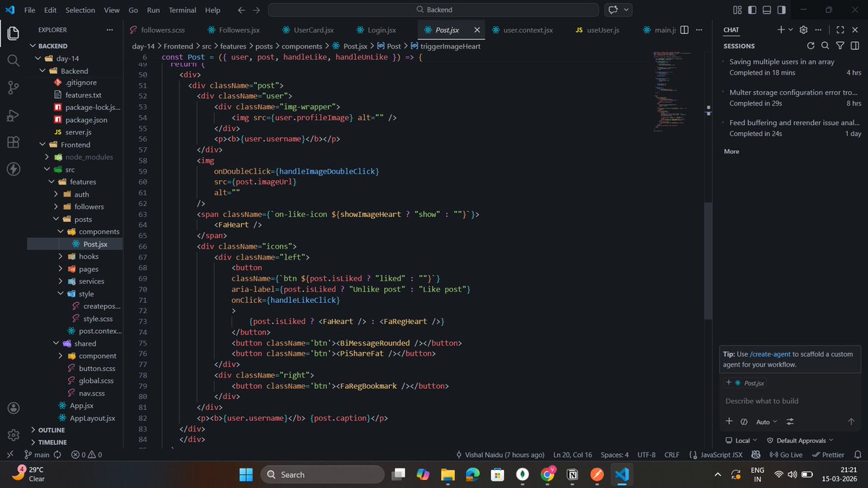Click the Describe what to build input
The height and width of the screenshot is (488, 868).
coord(788,401)
